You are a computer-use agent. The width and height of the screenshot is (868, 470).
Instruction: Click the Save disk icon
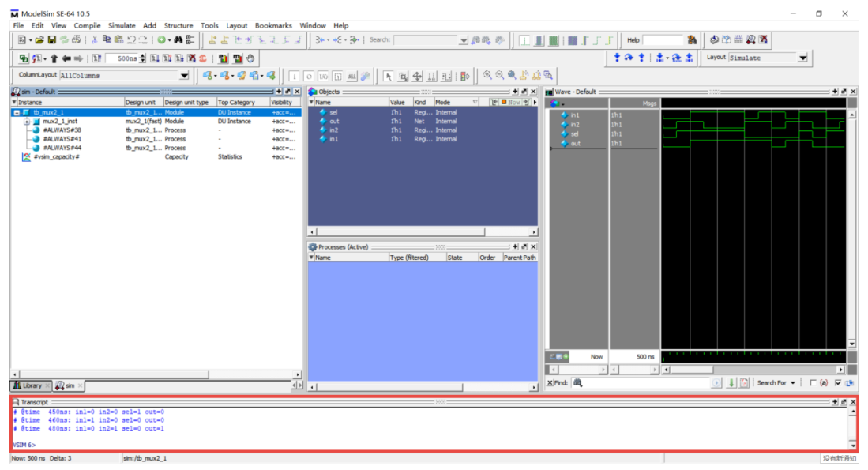[x=51, y=39]
